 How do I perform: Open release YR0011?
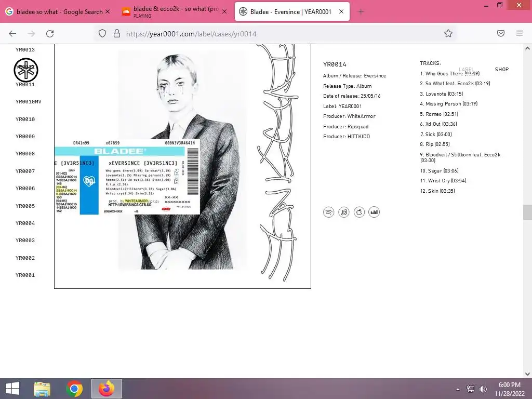pos(25,85)
